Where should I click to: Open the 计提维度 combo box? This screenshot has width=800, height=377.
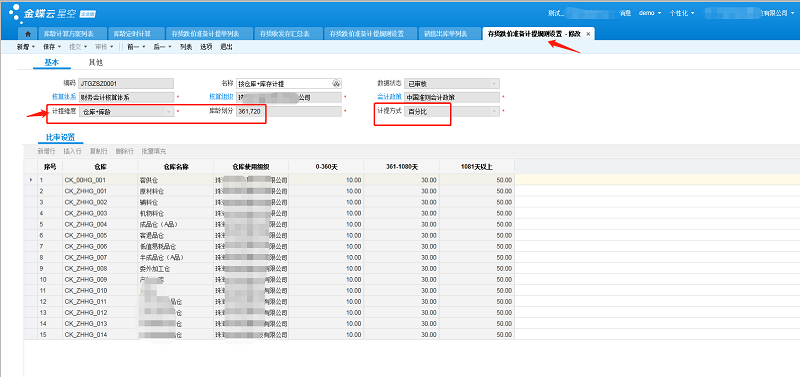point(127,111)
